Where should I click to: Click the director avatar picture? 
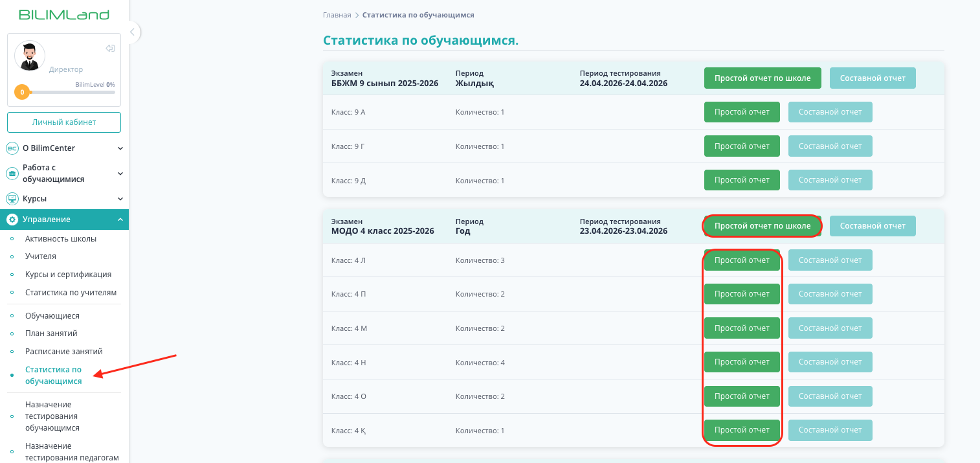[x=30, y=56]
